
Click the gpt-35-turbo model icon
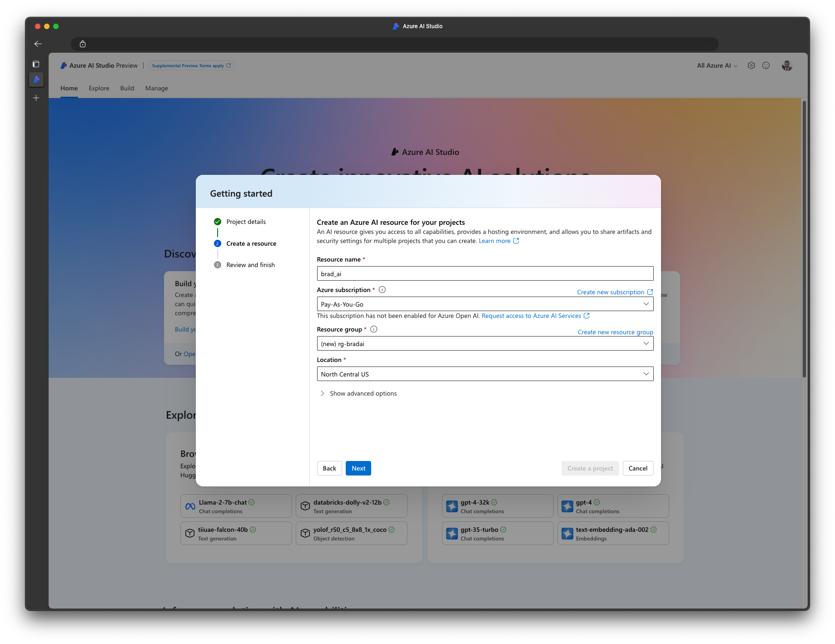click(452, 534)
